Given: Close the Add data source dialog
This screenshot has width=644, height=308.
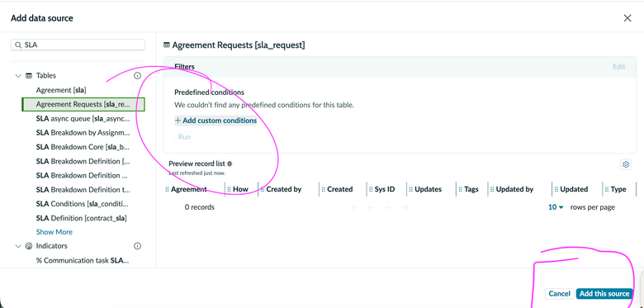Looking at the screenshot, I should click(x=627, y=18).
